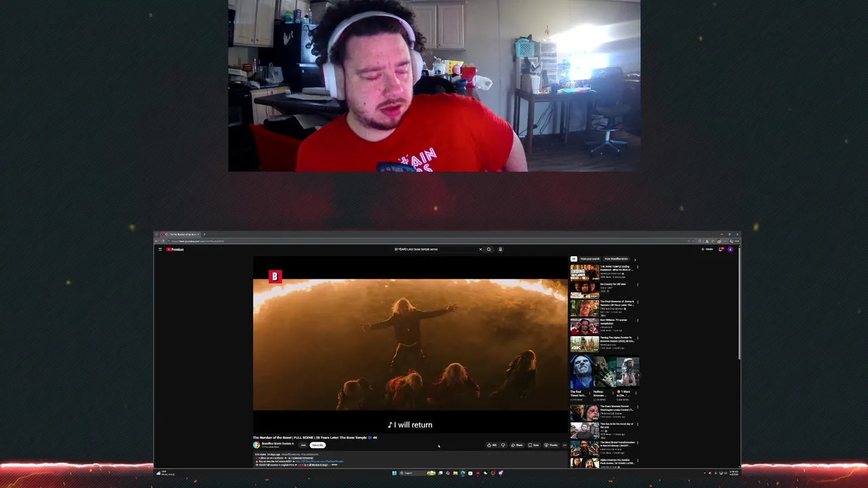
Task: Open more actions ellipsis under video
Action: click(x=564, y=445)
